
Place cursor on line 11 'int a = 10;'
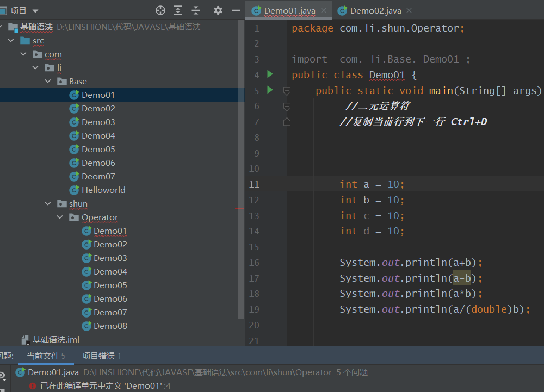click(372, 184)
